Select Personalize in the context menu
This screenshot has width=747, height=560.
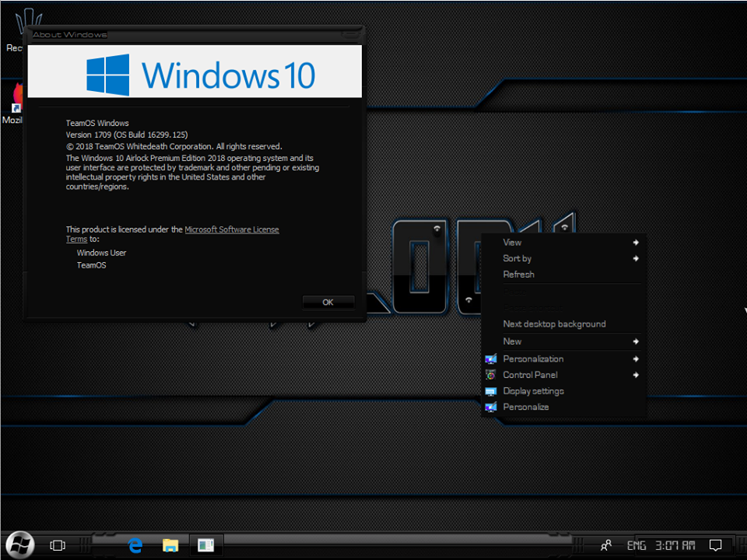coord(563,407)
